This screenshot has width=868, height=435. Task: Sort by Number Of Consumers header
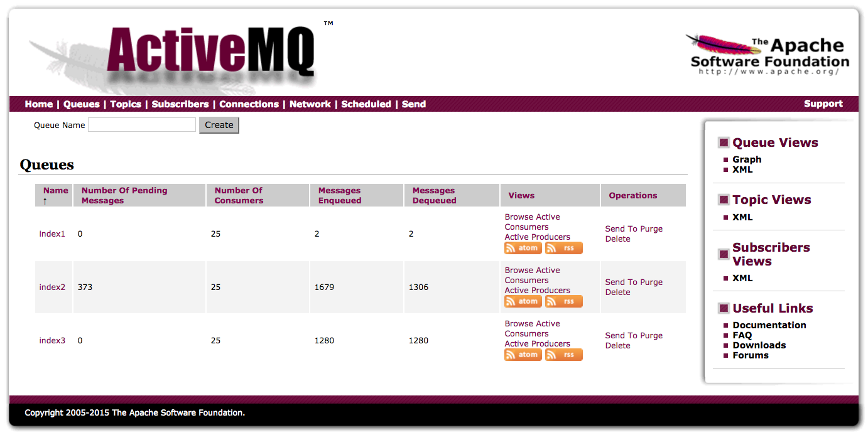pos(239,195)
